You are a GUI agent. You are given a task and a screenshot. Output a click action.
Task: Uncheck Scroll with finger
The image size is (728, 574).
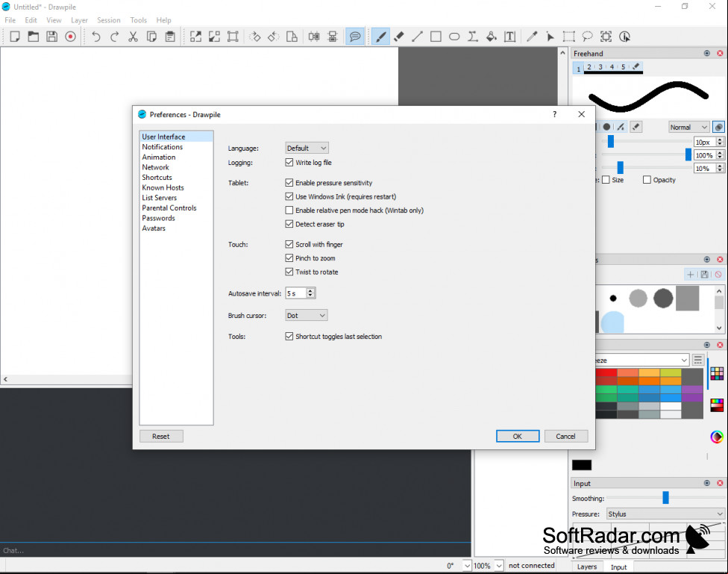(x=289, y=244)
